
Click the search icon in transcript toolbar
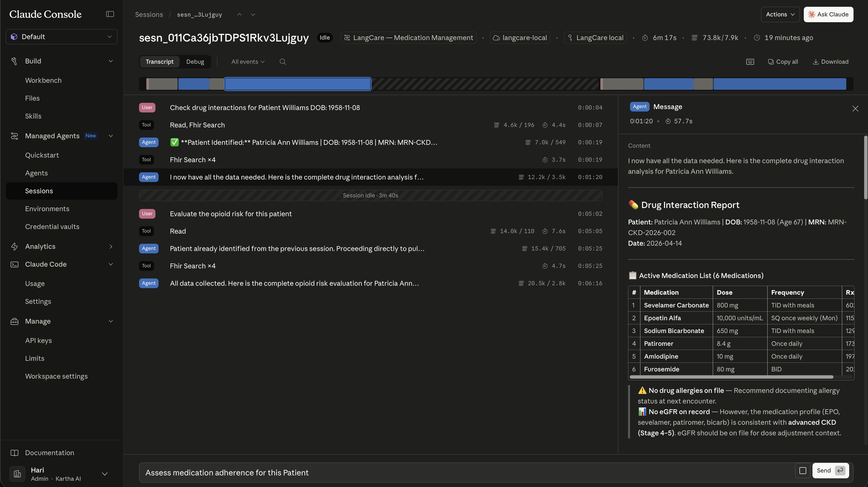pos(283,62)
